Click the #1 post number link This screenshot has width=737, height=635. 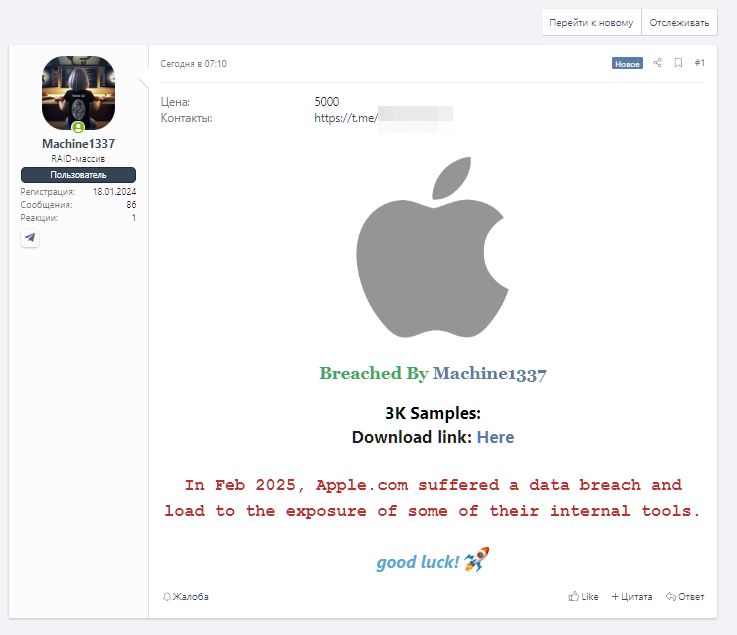coord(699,63)
